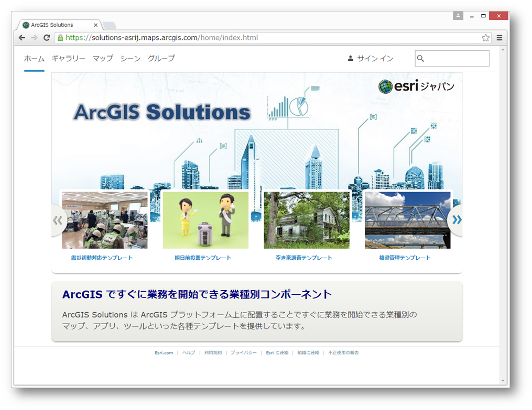Click the Esri.com footer link
Image resolution: width=532 pixels, height=410 pixels.
(x=164, y=353)
